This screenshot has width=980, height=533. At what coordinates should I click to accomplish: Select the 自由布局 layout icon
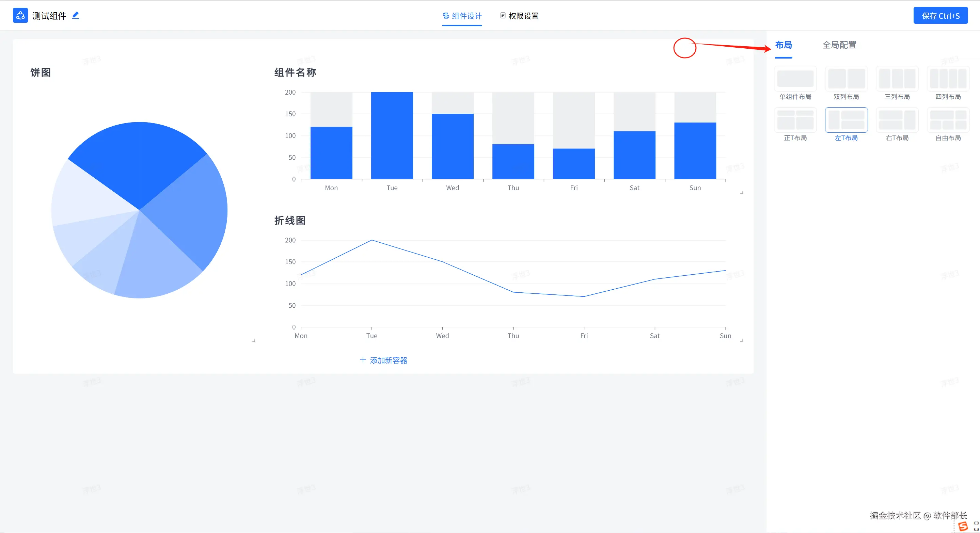click(x=948, y=120)
